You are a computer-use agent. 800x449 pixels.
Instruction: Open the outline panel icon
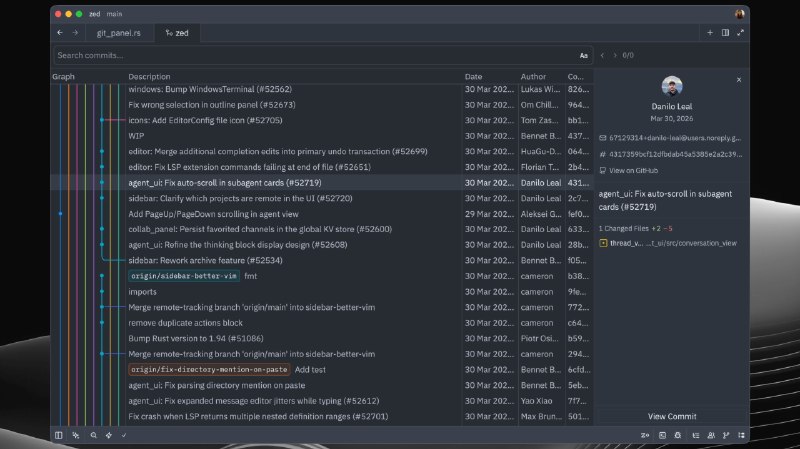[x=695, y=435]
